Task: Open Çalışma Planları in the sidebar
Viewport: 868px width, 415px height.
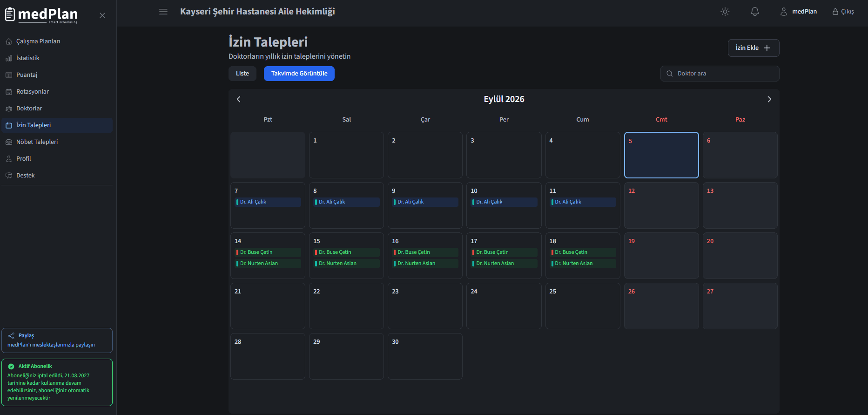Action: tap(57, 41)
